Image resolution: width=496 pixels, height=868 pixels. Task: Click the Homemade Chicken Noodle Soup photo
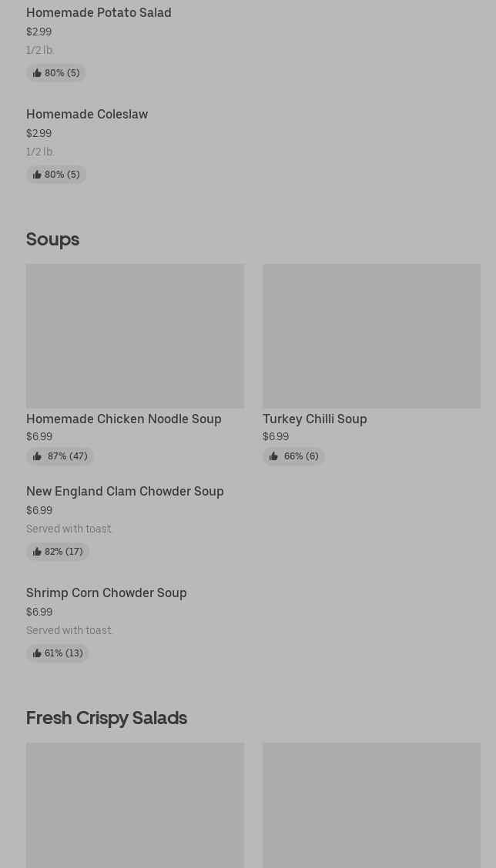(135, 336)
